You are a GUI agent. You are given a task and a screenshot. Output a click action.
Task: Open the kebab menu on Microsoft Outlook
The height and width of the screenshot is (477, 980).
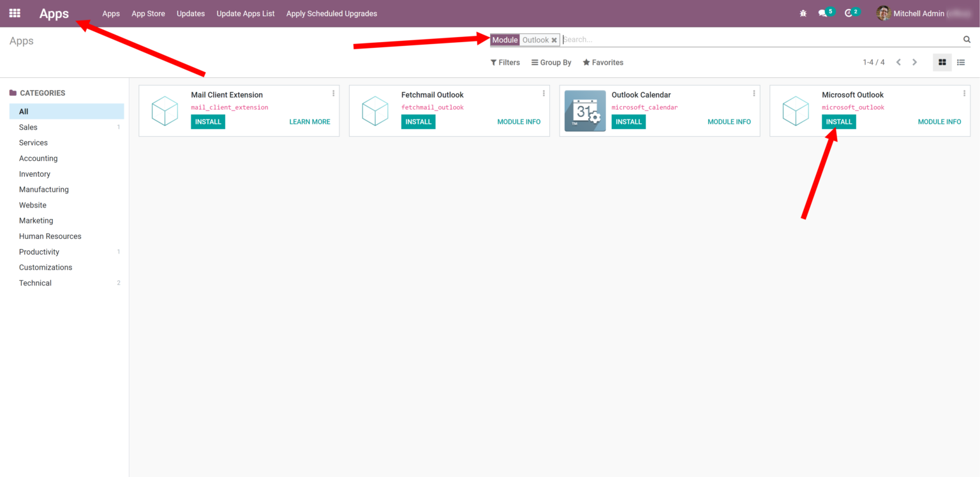pos(964,93)
